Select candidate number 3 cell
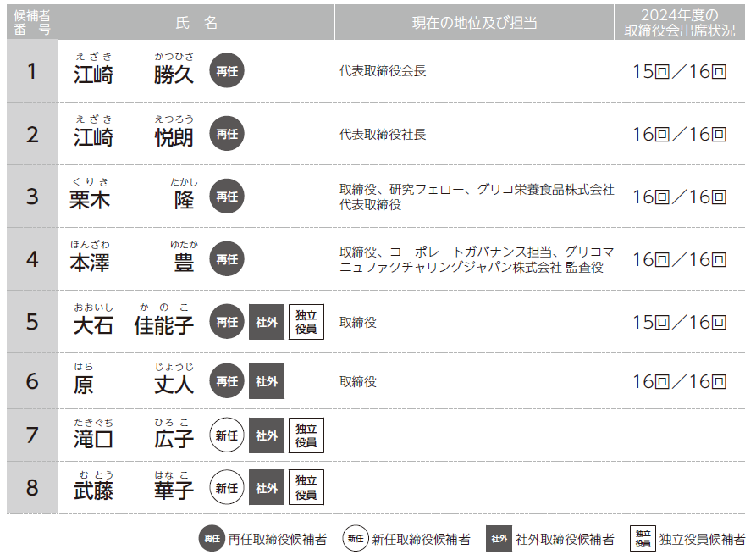Screen dimensions: 756x560 (x=32, y=197)
